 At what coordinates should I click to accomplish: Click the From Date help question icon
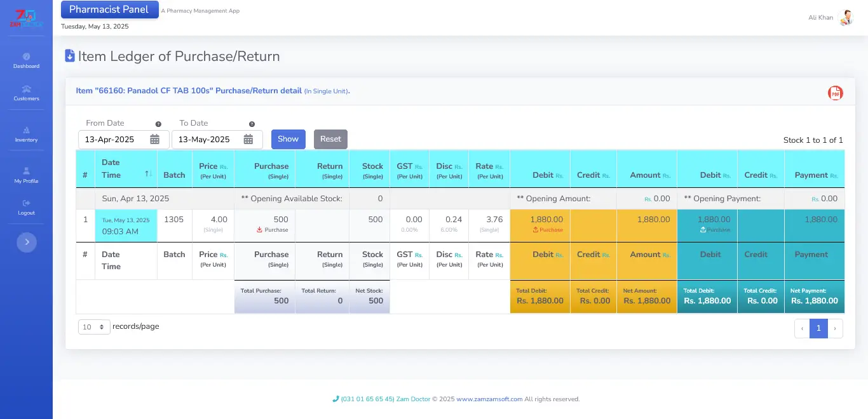point(158,124)
